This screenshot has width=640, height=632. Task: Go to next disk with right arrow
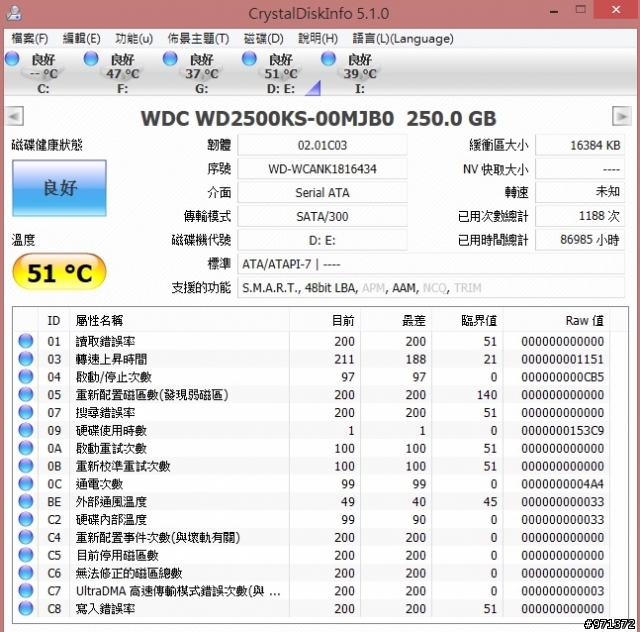pyautogui.click(x=622, y=116)
